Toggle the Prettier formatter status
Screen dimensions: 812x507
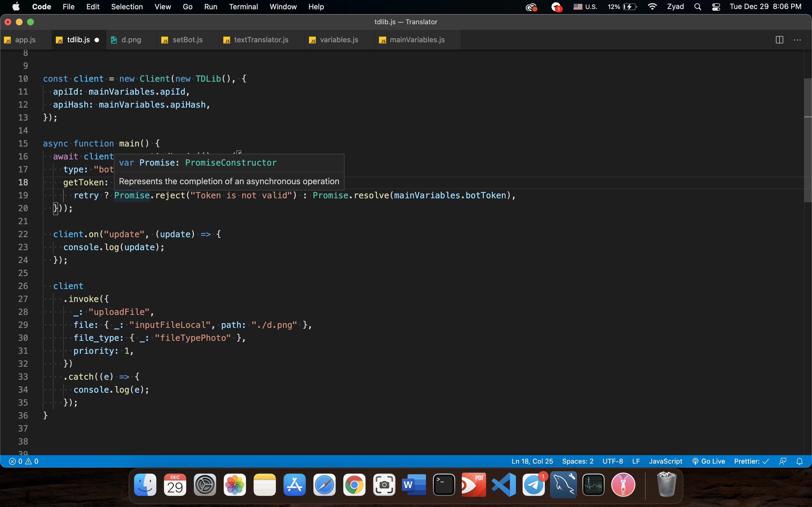pos(751,461)
